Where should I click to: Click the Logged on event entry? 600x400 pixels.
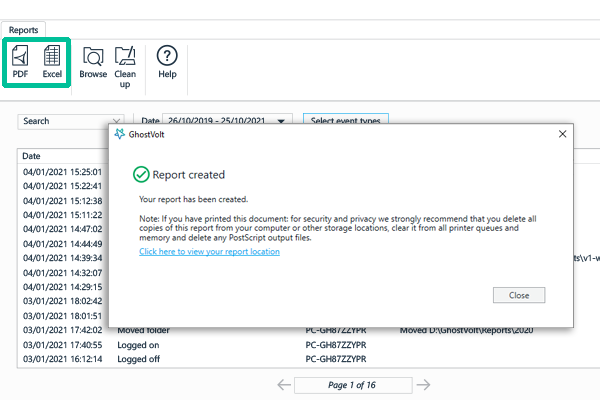point(138,345)
